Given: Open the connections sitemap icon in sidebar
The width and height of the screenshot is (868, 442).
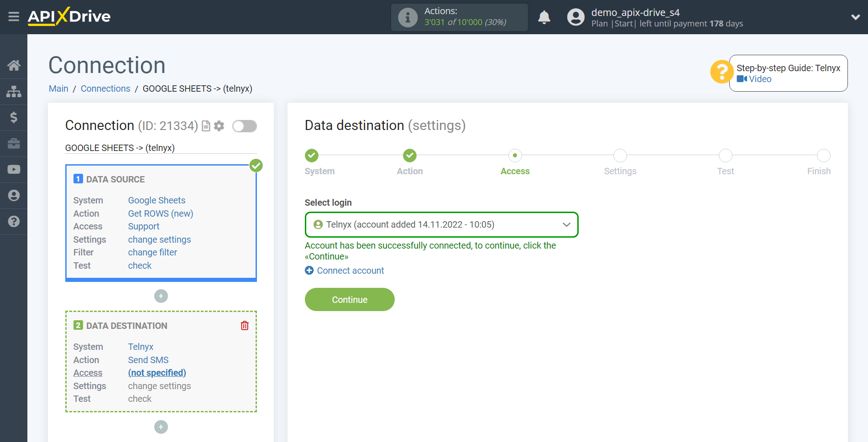Looking at the screenshot, I should click(x=14, y=91).
